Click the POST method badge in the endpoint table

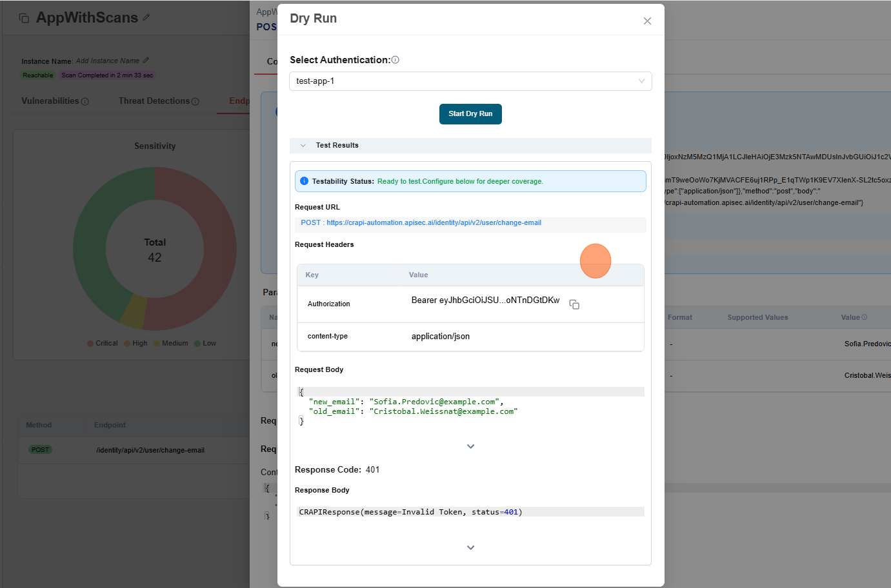coord(40,449)
